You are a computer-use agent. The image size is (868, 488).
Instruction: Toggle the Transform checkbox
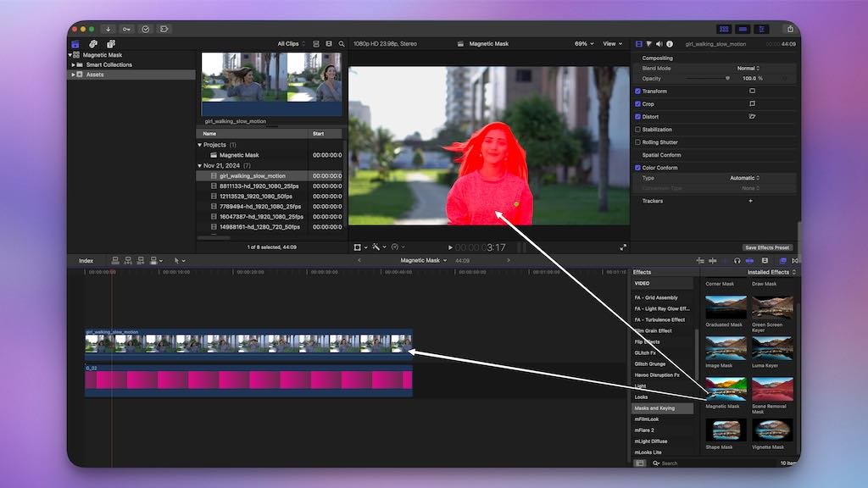point(637,91)
